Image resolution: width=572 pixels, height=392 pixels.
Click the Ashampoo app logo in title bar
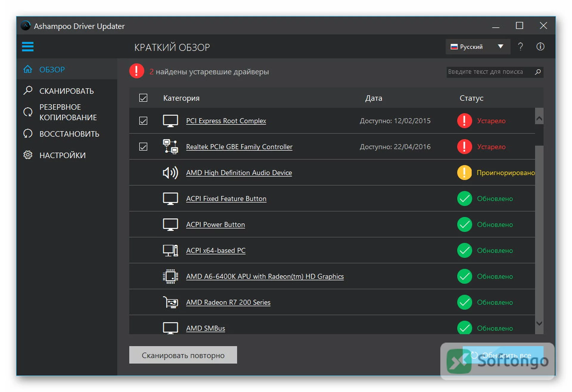pos(26,26)
